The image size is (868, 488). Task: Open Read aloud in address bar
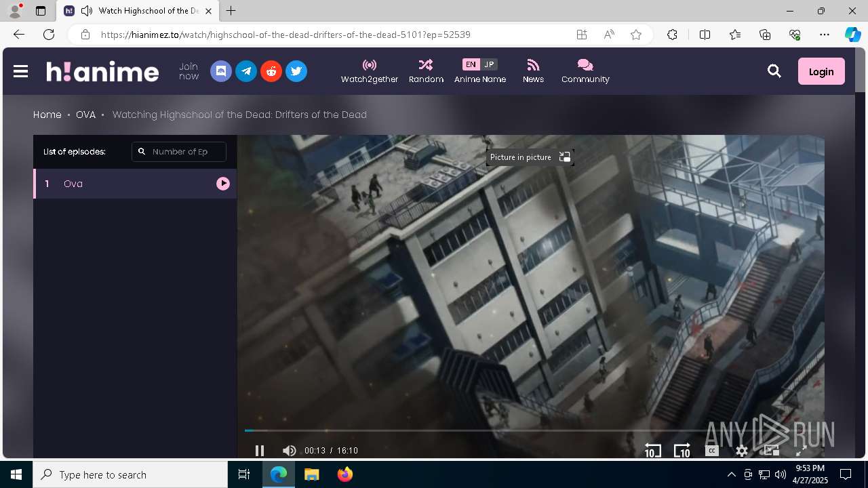pyautogui.click(x=609, y=35)
